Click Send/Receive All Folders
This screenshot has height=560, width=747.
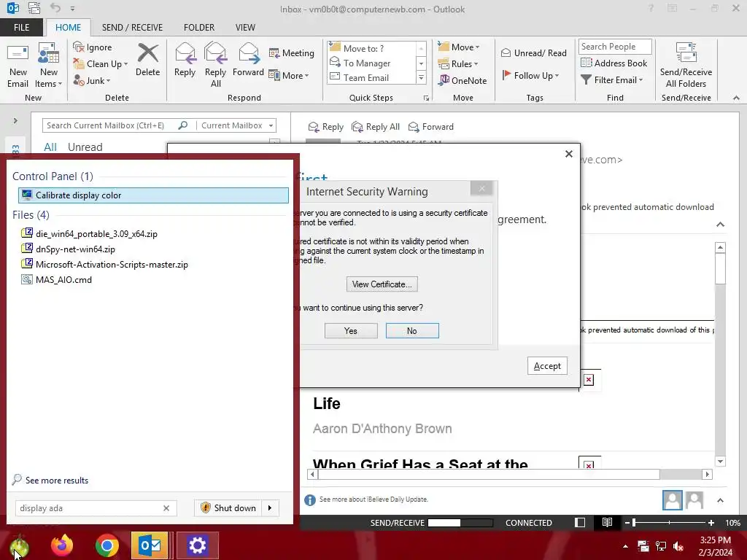pyautogui.click(x=686, y=66)
